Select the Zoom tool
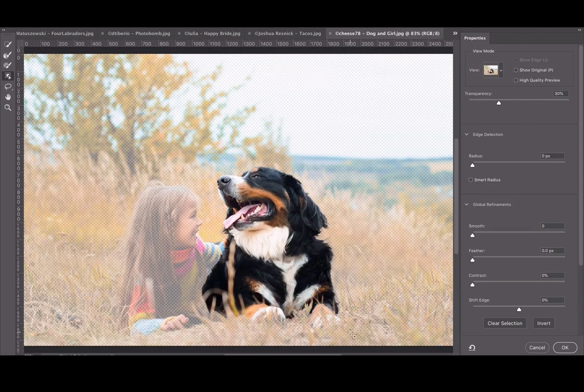Screen dimensions: 584x392 8,108
